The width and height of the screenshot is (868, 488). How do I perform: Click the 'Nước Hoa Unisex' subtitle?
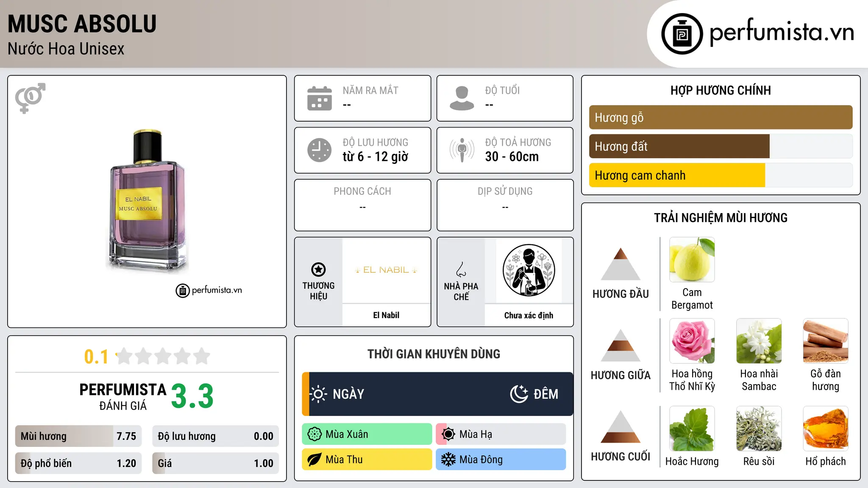click(66, 49)
